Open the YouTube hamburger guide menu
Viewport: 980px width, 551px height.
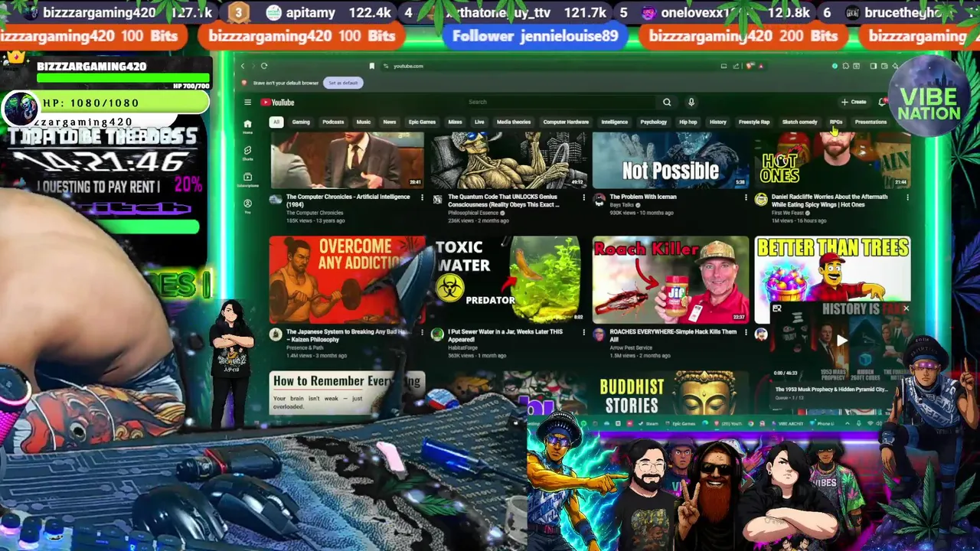tap(247, 102)
